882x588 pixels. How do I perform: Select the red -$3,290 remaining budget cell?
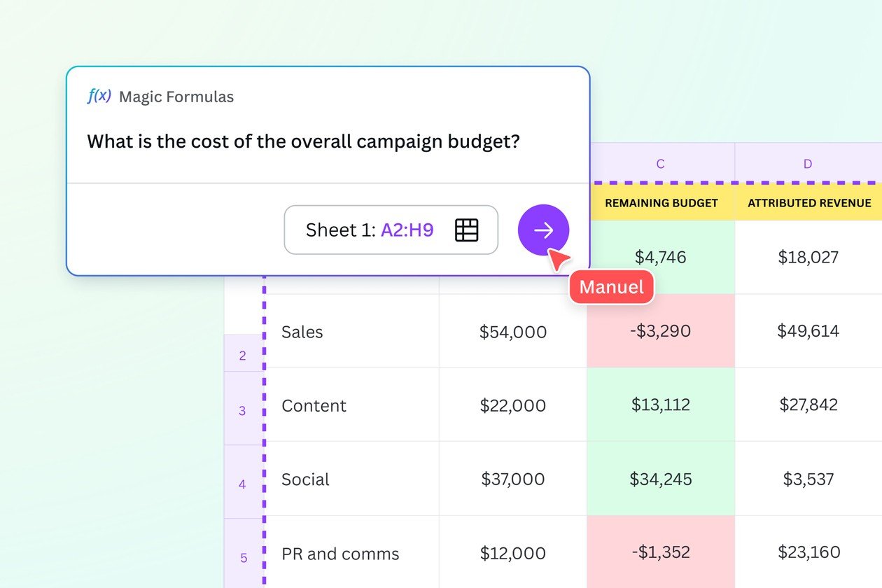click(661, 331)
